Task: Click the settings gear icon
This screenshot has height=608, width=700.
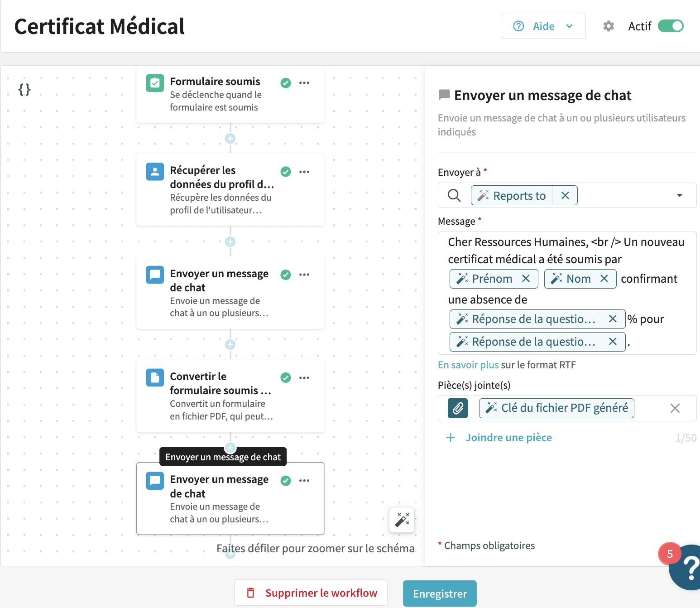Action: point(609,26)
